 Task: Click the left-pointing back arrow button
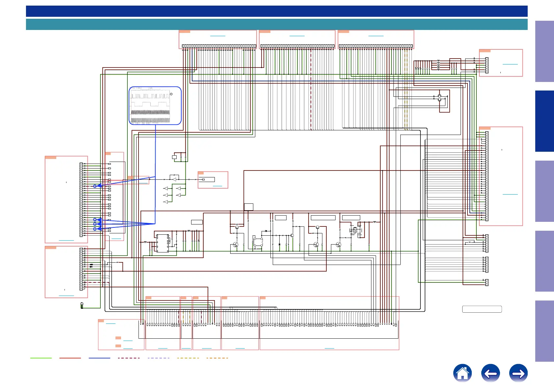[x=491, y=373]
